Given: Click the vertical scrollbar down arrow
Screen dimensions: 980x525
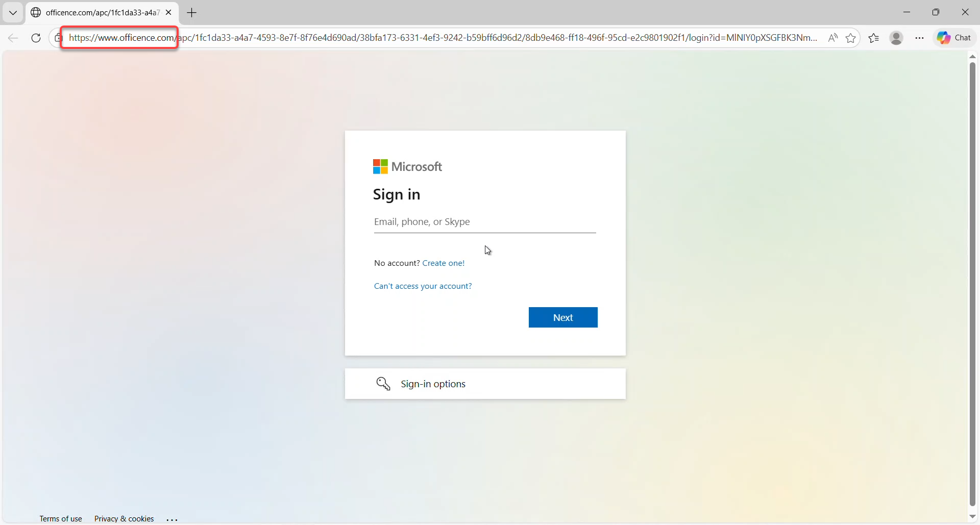Looking at the screenshot, I should pyautogui.click(x=972, y=517).
